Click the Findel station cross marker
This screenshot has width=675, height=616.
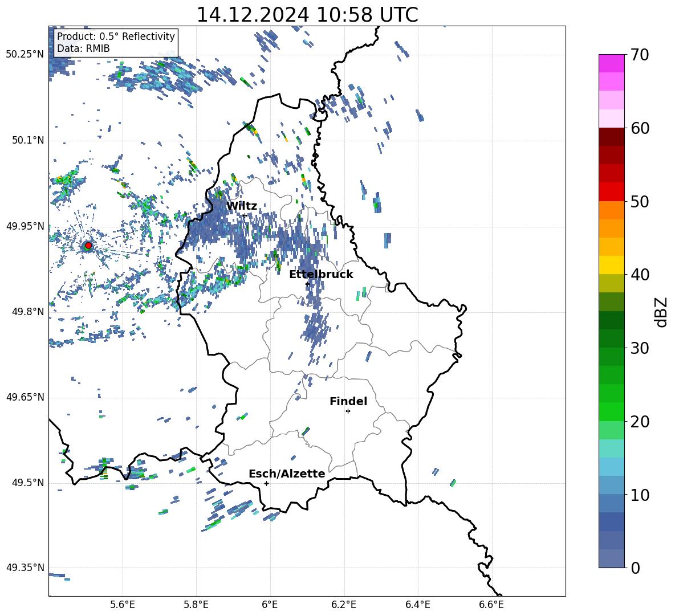pyautogui.click(x=348, y=411)
